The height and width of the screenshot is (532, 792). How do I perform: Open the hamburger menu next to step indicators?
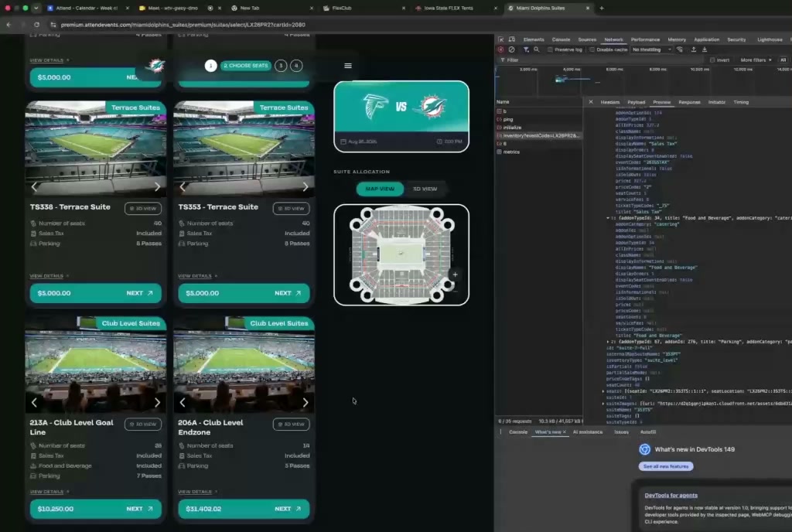tap(348, 66)
